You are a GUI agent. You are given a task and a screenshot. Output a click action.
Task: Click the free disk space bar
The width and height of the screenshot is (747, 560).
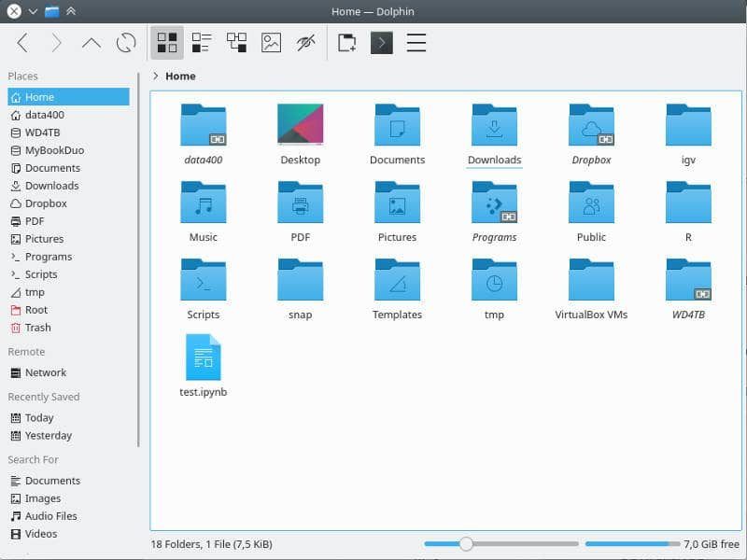[632, 544]
